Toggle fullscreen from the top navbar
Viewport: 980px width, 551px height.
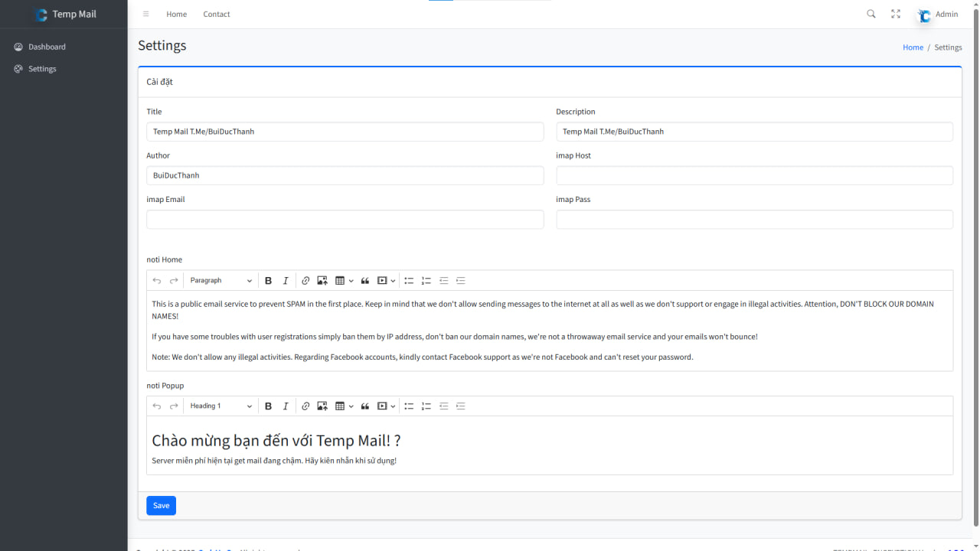pyautogui.click(x=896, y=14)
